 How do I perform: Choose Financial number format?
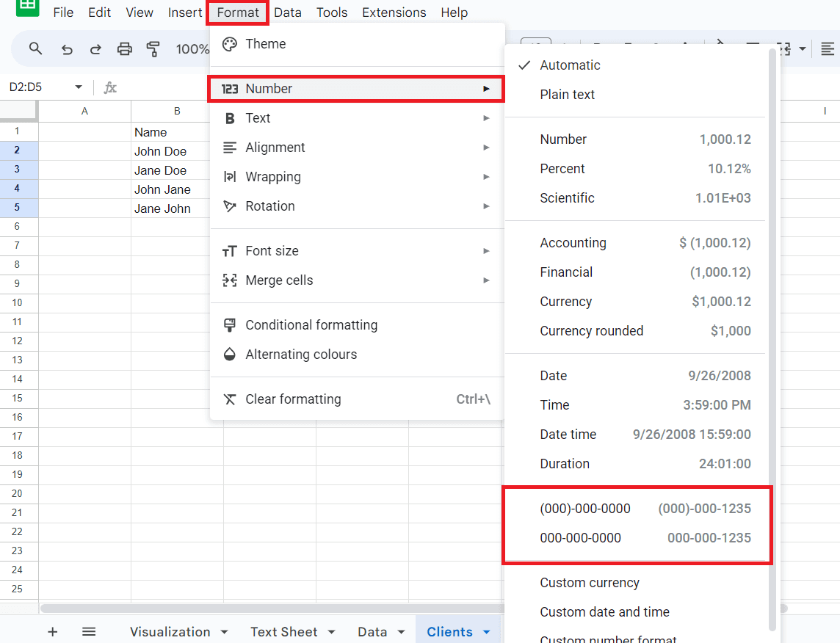pos(635,272)
